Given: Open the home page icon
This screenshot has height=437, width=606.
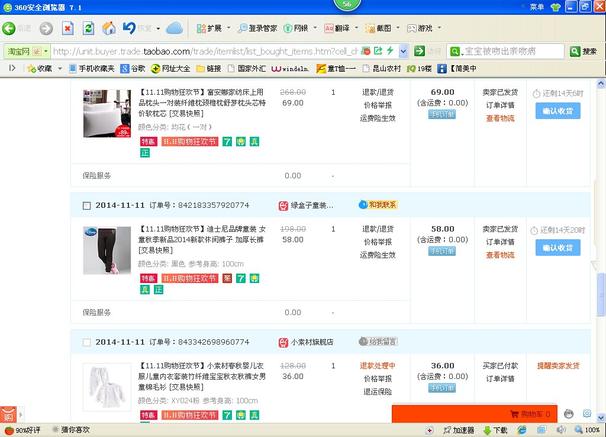Looking at the screenshot, I should click(109, 28).
